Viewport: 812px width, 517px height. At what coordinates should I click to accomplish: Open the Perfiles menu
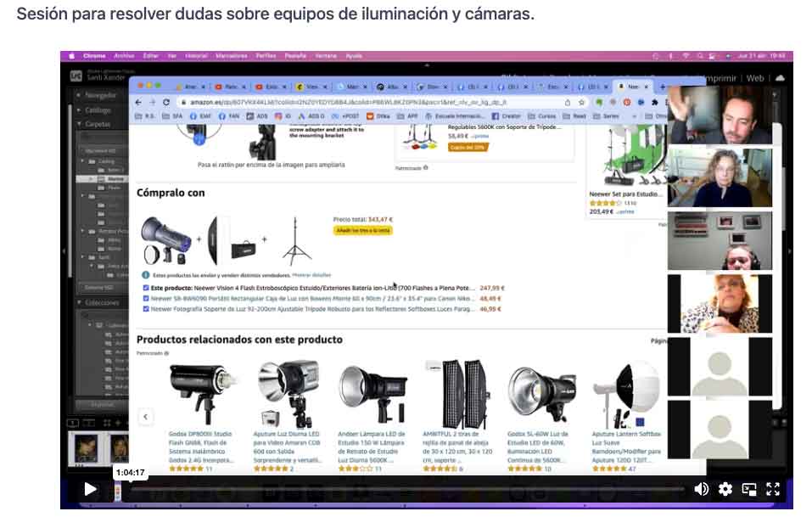click(x=266, y=56)
